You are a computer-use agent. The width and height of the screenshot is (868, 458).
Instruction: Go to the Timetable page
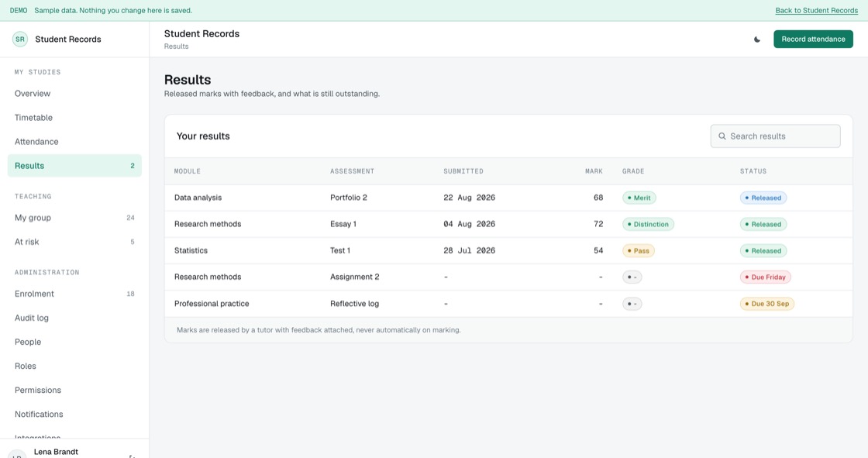pyautogui.click(x=74, y=118)
